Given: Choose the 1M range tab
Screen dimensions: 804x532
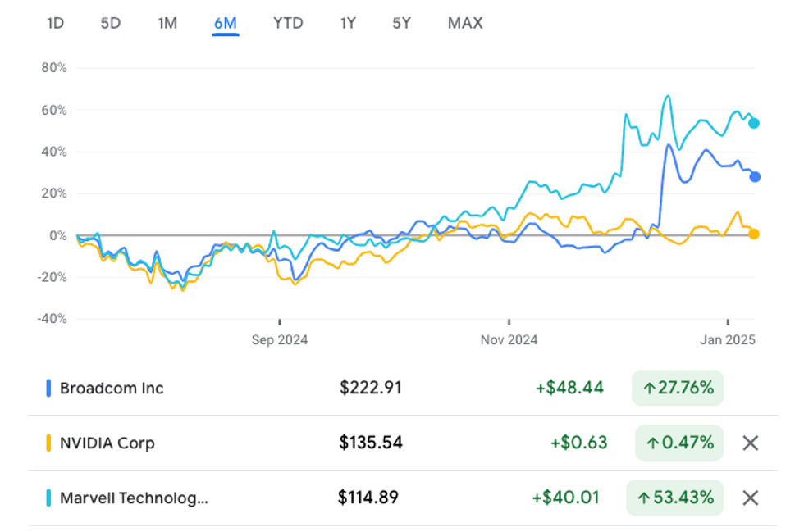Looking at the screenshot, I should [x=167, y=23].
